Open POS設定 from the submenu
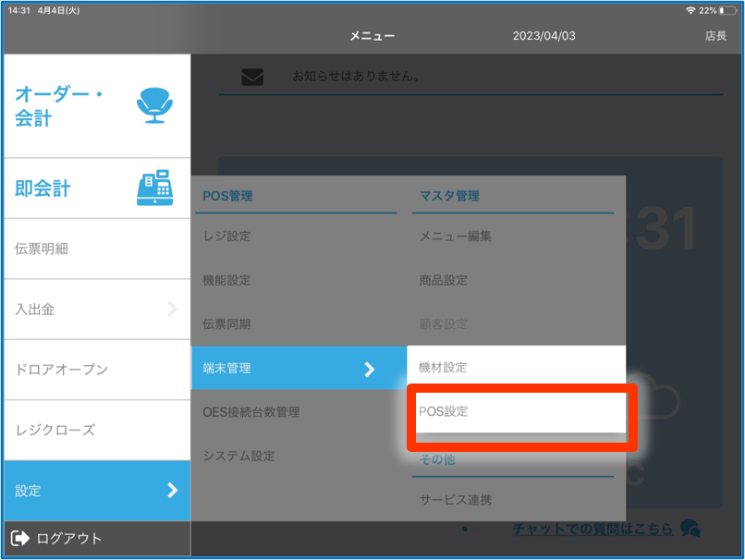The height and width of the screenshot is (560, 745). [x=517, y=411]
